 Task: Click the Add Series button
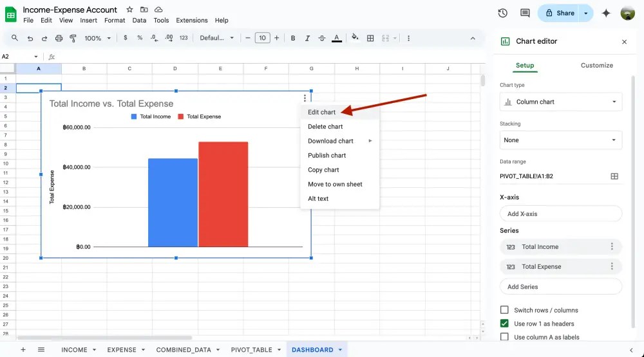[560, 287]
